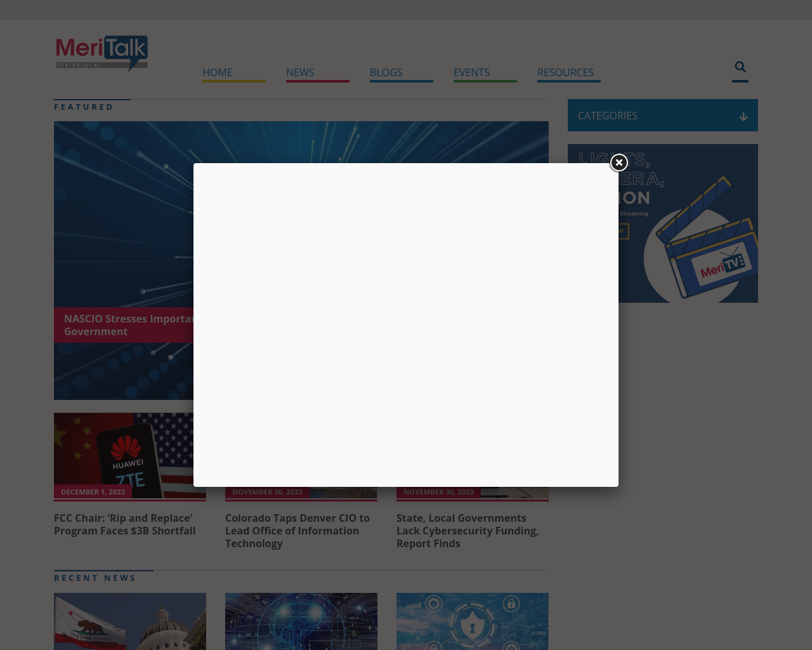Open the NASCIO Stresses featured headline
The height and width of the screenshot is (650, 812).
[x=129, y=325]
